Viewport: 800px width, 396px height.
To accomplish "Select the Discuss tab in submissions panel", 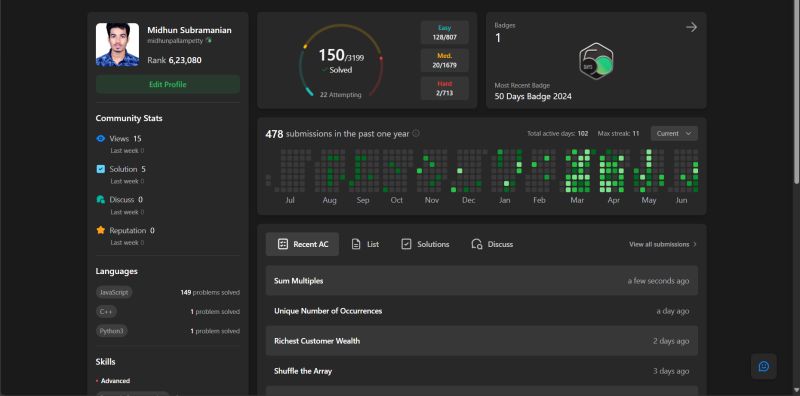I will [492, 244].
